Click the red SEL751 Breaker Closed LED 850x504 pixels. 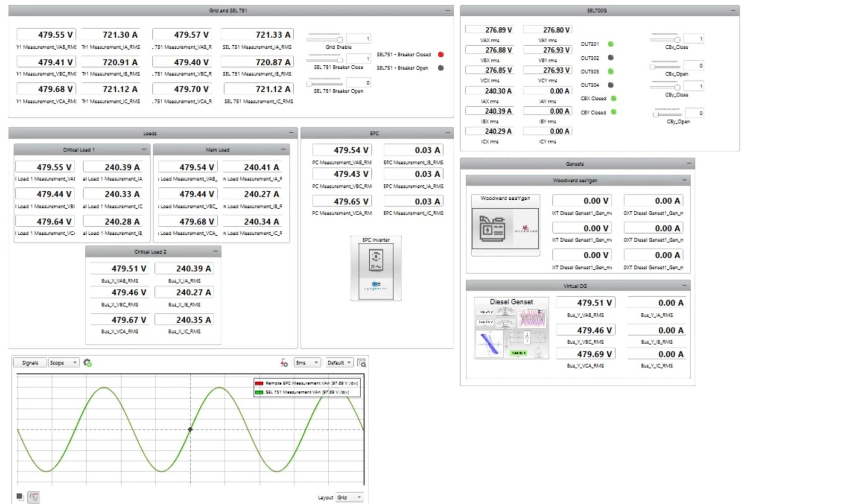[441, 54]
